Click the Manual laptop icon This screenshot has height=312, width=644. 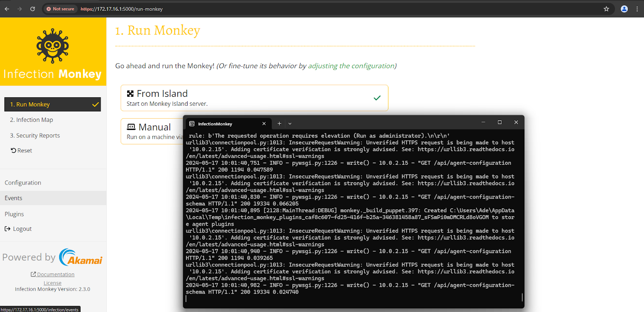pos(131,127)
